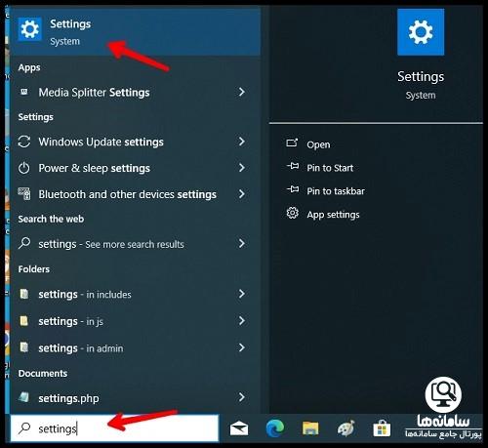Image resolution: width=488 pixels, height=448 pixels.
Task: Click the Windows Update sync icon
Action: 24,142
